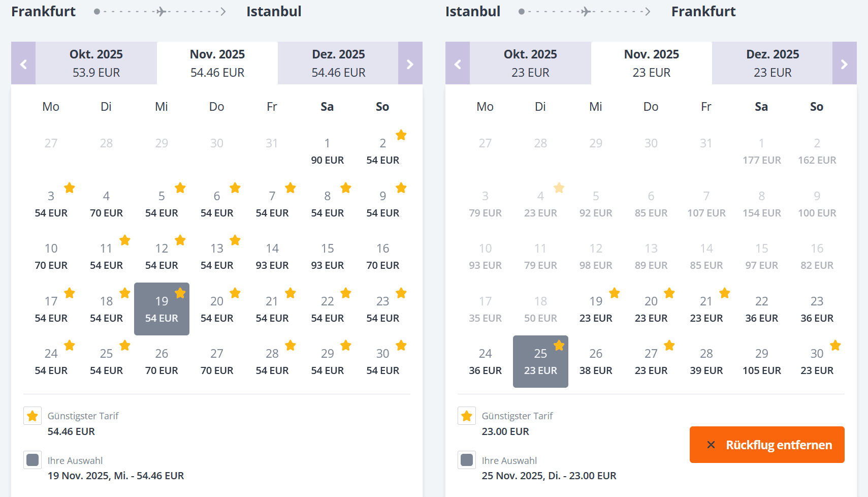Go to next month in return calendar

[x=844, y=64]
